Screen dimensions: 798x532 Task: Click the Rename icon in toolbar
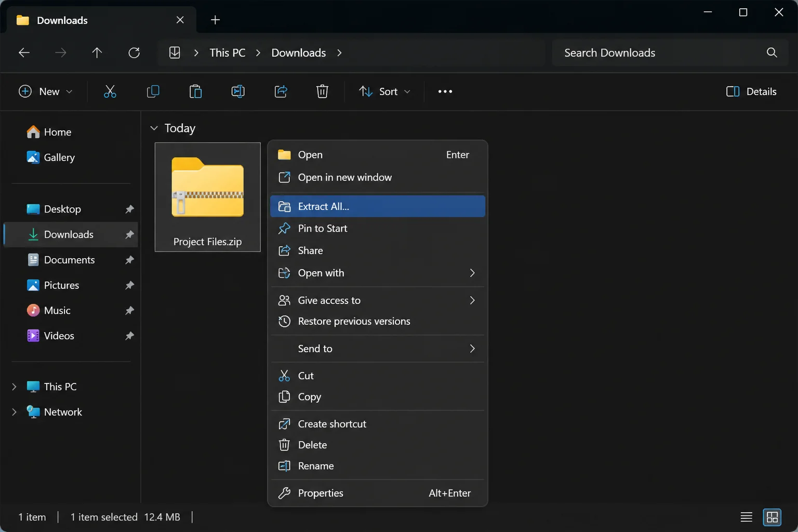coord(238,91)
